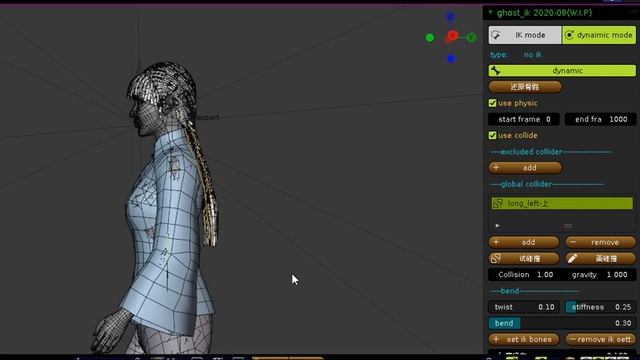Click the 'no ik' type text
640x360 pixels.
[533, 55]
